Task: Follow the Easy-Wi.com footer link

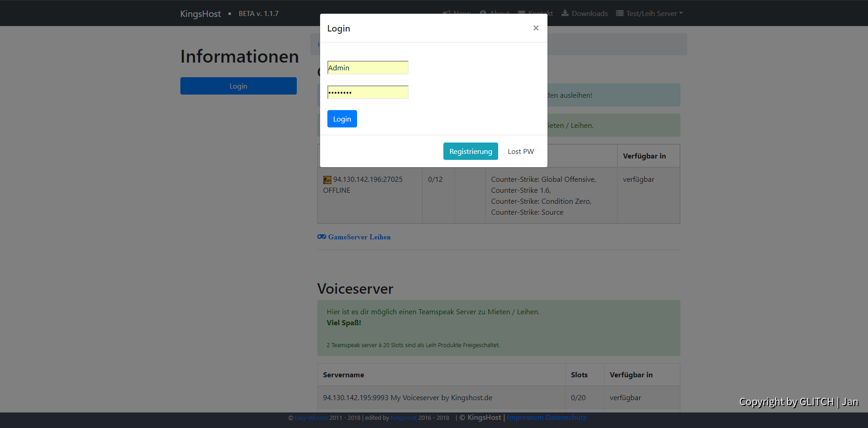Action: tap(311, 418)
